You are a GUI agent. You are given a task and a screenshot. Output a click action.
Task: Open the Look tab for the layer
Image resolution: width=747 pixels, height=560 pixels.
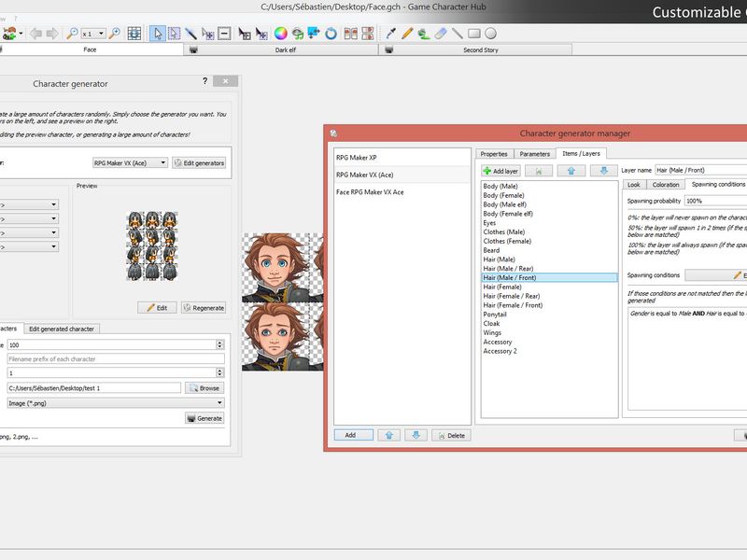coord(634,185)
